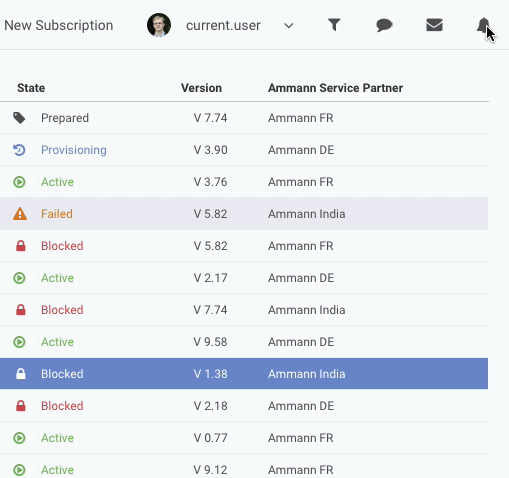Click Ammann DE in the V 2.18 row
Viewport: 509px width, 478px height.
pos(301,406)
